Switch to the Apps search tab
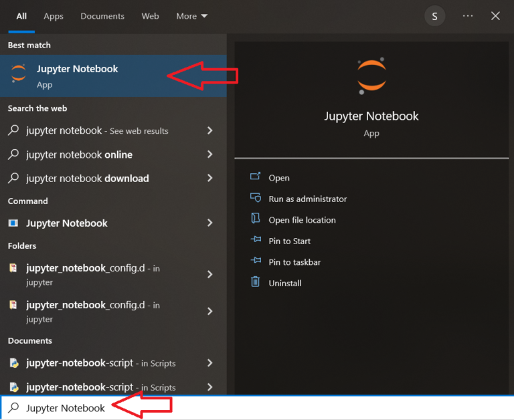Viewport: 514px width, 420px height. 54,16
